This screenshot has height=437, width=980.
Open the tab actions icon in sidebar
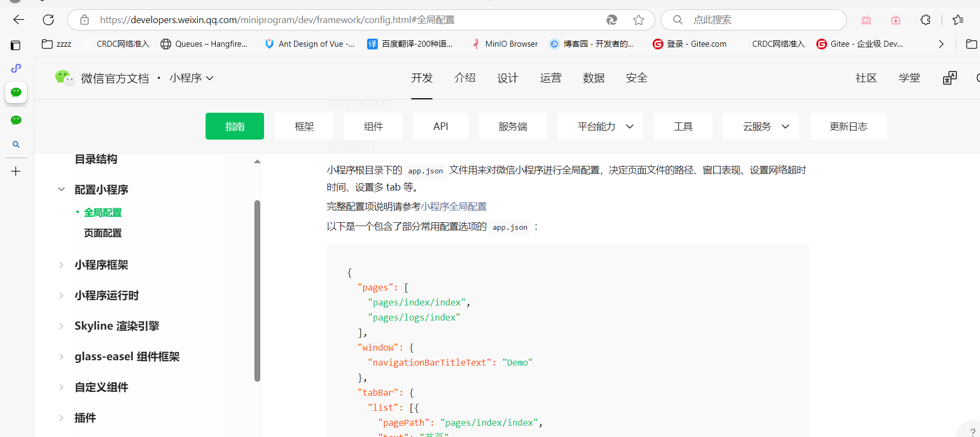tap(16, 46)
